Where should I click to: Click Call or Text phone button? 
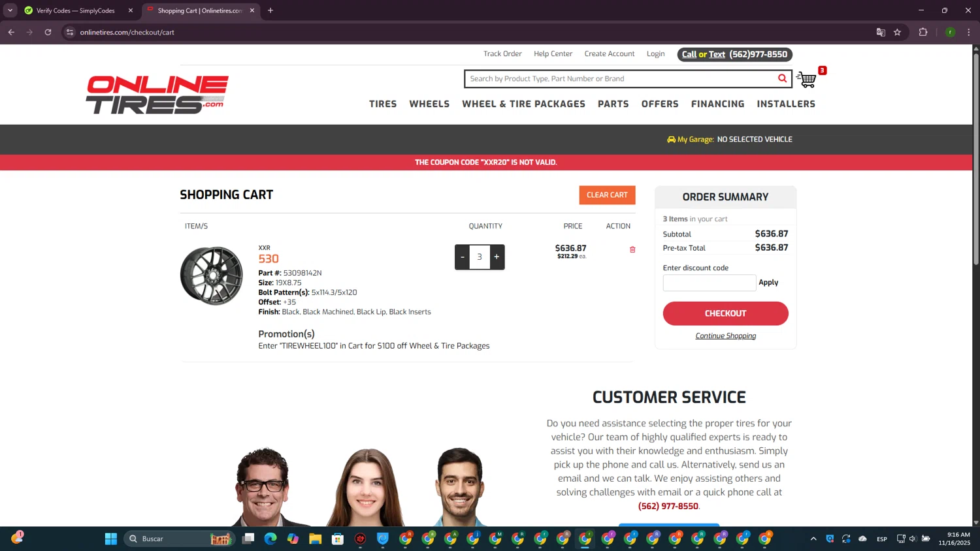pyautogui.click(x=735, y=54)
